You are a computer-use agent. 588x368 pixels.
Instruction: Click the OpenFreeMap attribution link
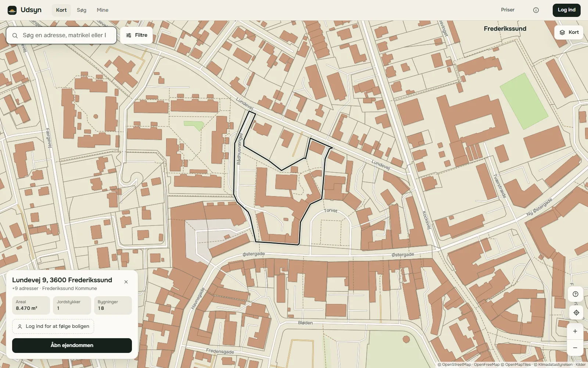(x=487, y=365)
